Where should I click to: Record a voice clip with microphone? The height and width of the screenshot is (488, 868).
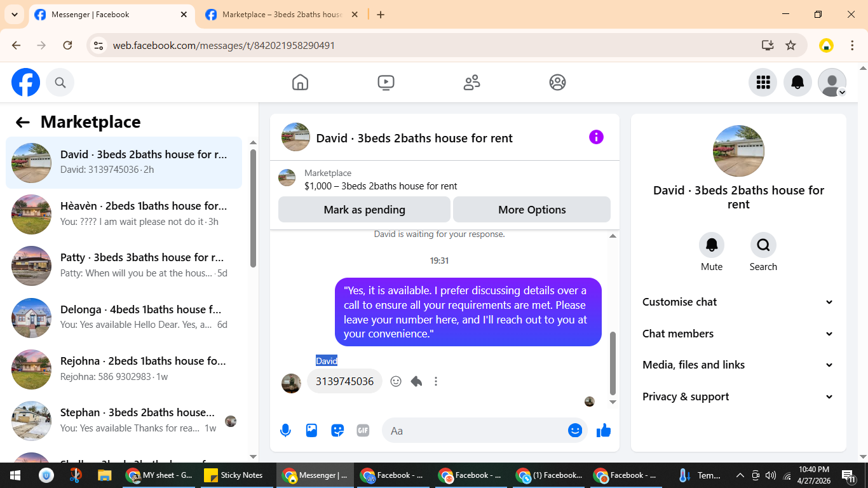[285, 431]
